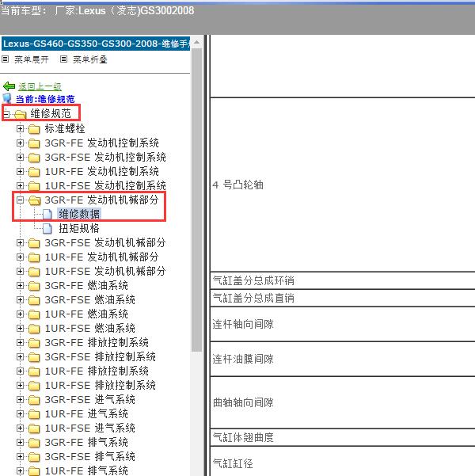Click the 菜单折叠 collapse-all icon
The width and height of the screenshot is (475, 476).
(x=63, y=59)
